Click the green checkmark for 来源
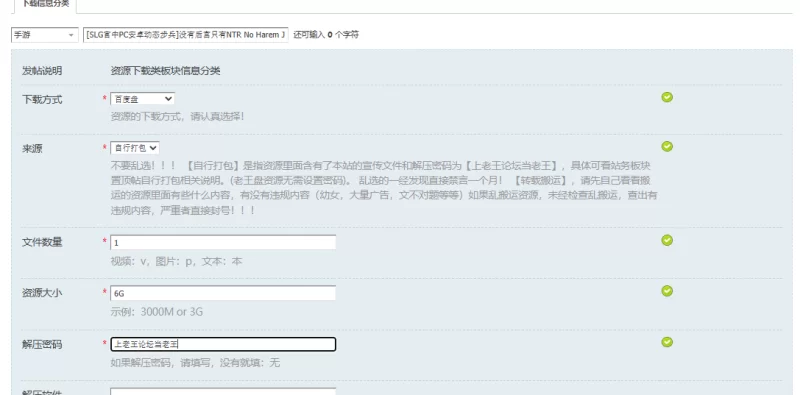The height and width of the screenshot is (395, 800). tap(667, 146)
